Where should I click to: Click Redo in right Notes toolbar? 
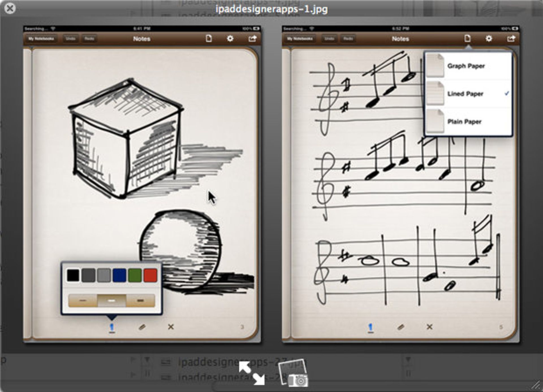pos(348,39)
